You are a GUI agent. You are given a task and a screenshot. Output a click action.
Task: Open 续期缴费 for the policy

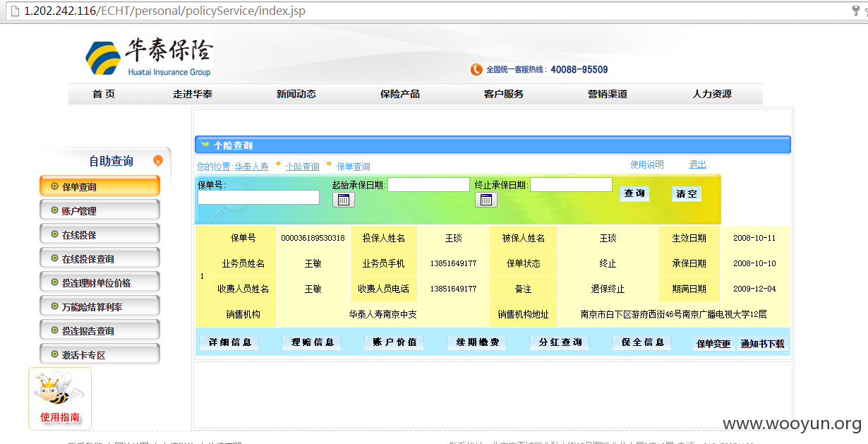[x=477, y=342]
